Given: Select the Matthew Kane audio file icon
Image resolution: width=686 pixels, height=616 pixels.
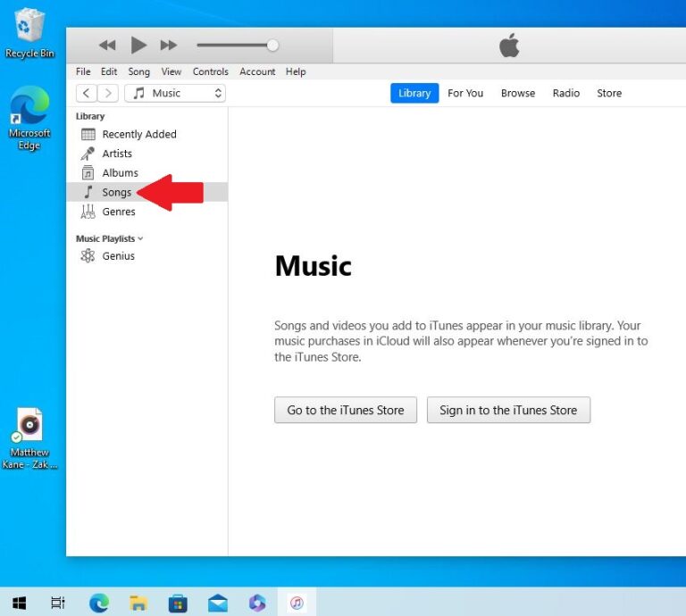Looking at the screenshot, I should 29,438.
